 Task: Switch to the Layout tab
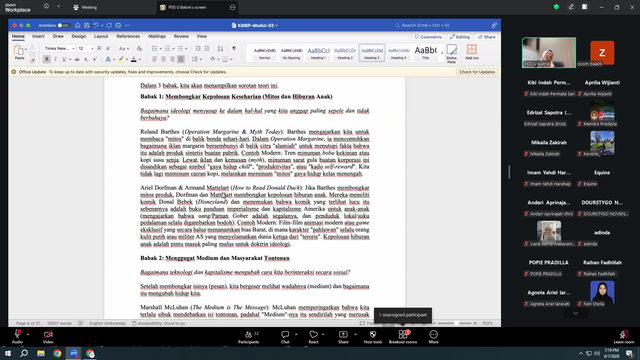[101, 36]
